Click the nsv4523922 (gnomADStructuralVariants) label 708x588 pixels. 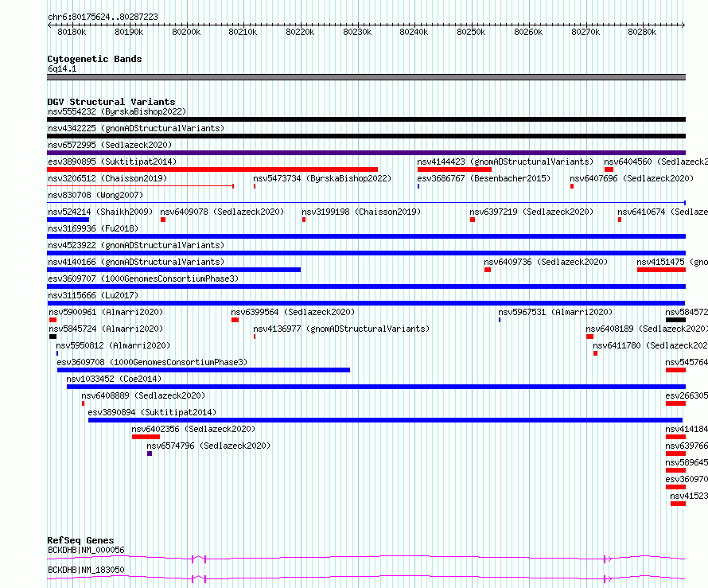coord(136,245)
